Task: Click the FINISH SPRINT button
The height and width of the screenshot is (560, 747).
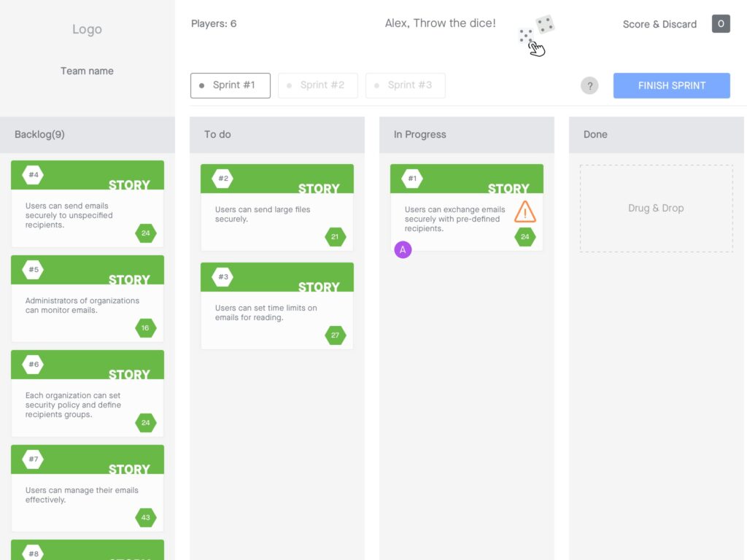Action: click(671, 85)
